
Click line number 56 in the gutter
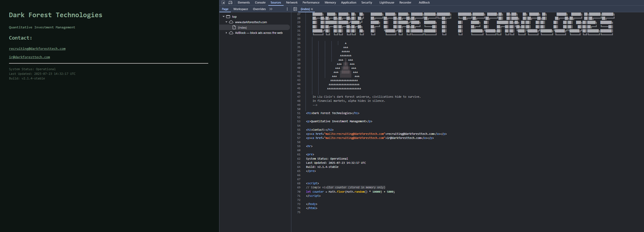298,134
